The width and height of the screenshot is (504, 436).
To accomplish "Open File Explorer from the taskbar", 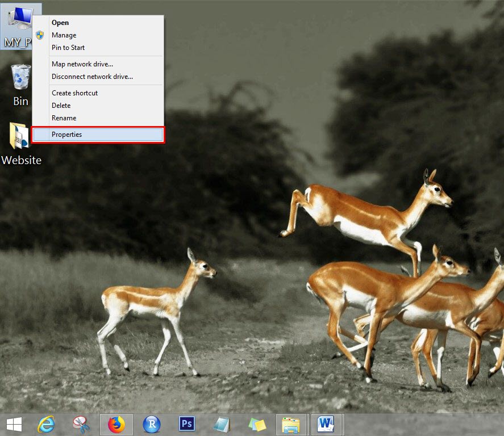I will pyautogui.click(x=292, y=424).
